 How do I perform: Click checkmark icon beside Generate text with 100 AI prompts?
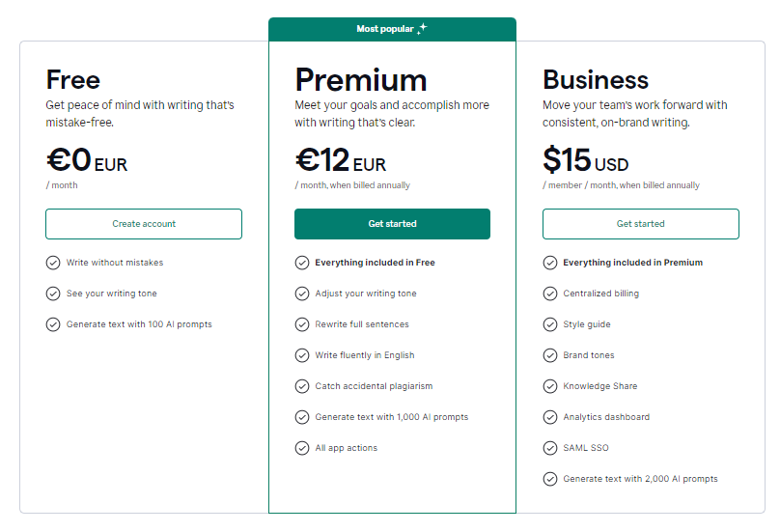tap(53, 324)
